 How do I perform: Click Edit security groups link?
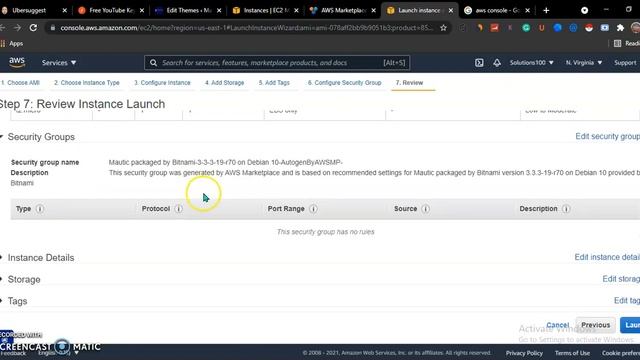[607, 136]
